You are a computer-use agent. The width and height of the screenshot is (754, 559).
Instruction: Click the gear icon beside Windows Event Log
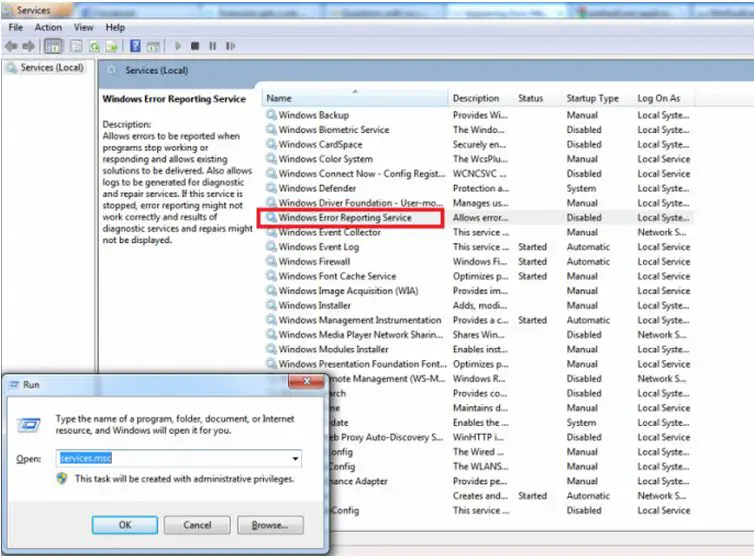pyautogui.click(x=271, y=246)
